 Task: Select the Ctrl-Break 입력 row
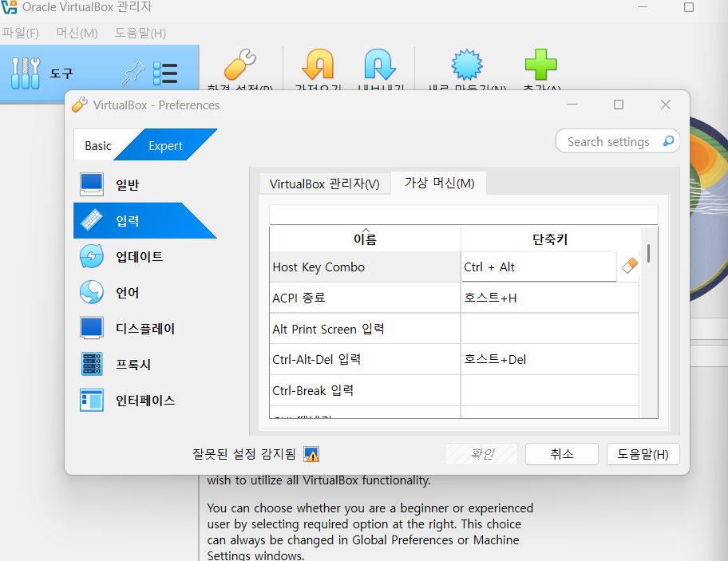(x=365, y=390)
